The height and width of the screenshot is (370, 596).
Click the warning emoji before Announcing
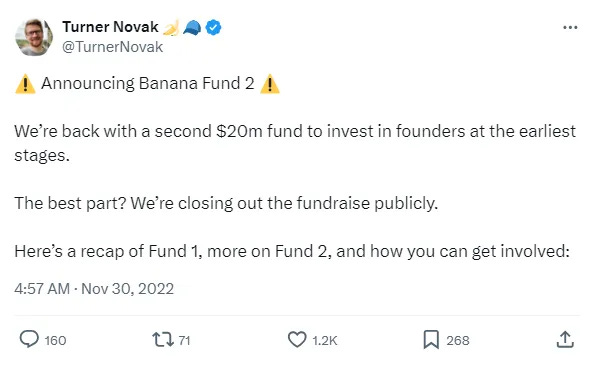(x=25, y=84)
